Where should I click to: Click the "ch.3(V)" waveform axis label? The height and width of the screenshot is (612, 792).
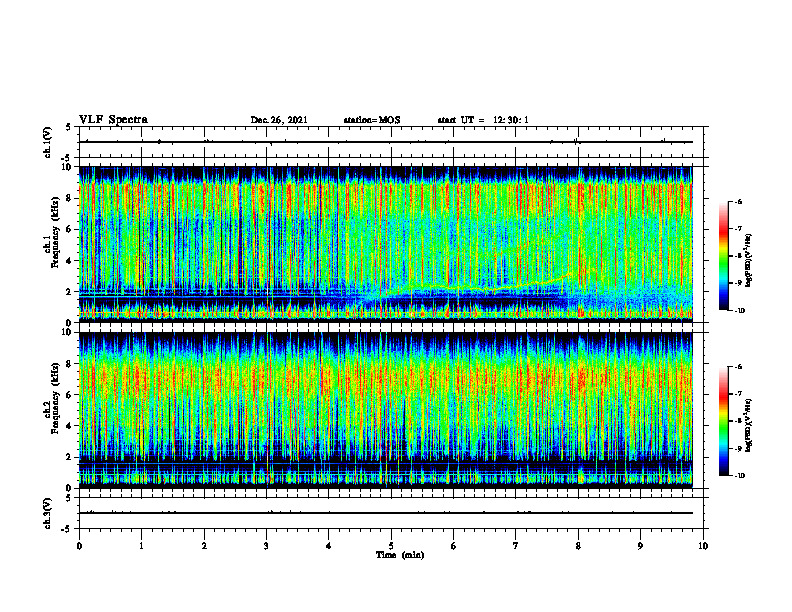tap(47, 514)
